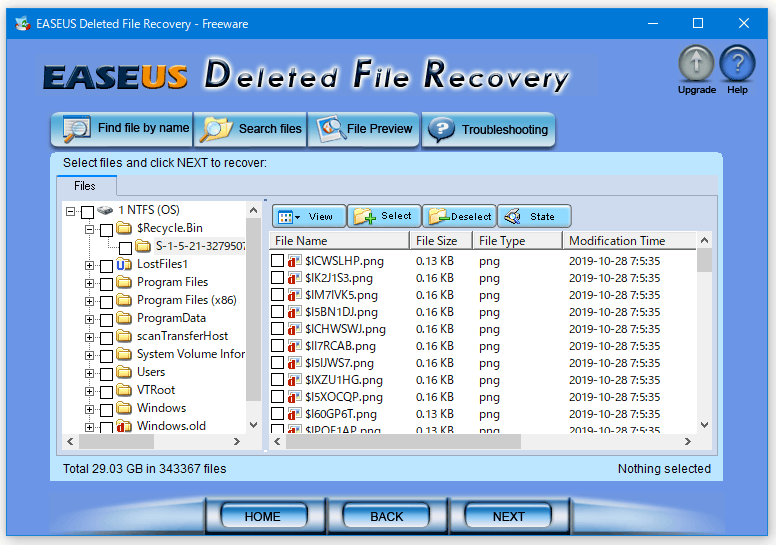The image size is (776, 545).
Task: Click file icon of $IK2J1S3.png
Action: click(x=295, y=278)
